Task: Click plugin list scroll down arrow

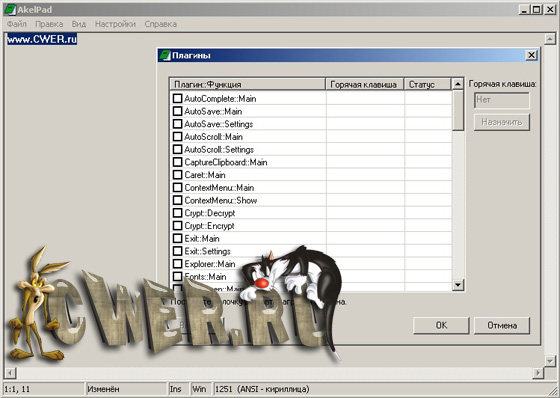Action: 458,285
